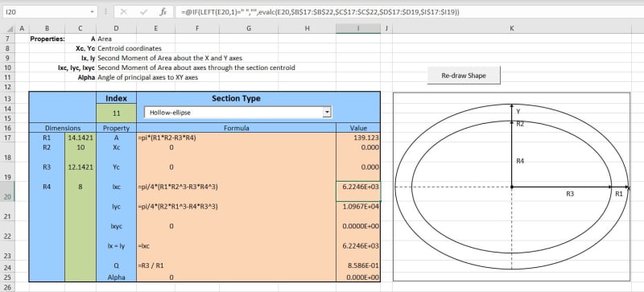Select column K header
This screenshot has width=644, height=292.
(512, 28)
